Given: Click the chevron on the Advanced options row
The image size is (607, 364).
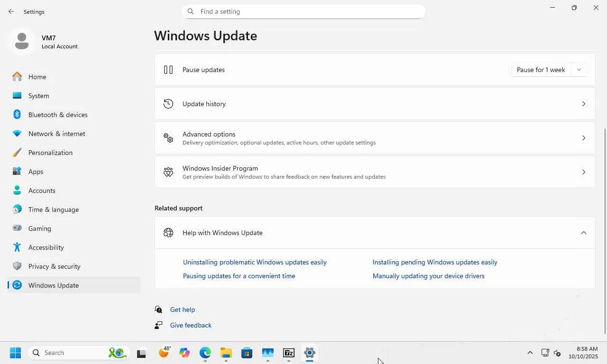Looking at the screenshot, I should pos(584,138).
